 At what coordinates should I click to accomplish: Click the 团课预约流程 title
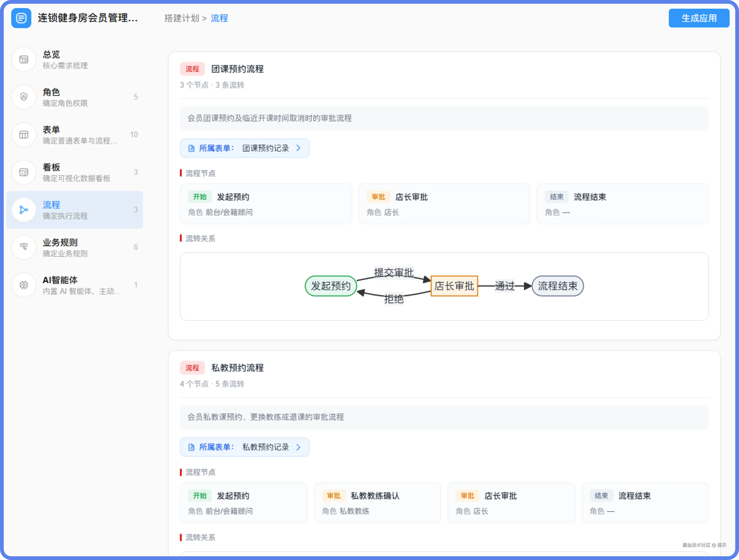coord(237,69)
